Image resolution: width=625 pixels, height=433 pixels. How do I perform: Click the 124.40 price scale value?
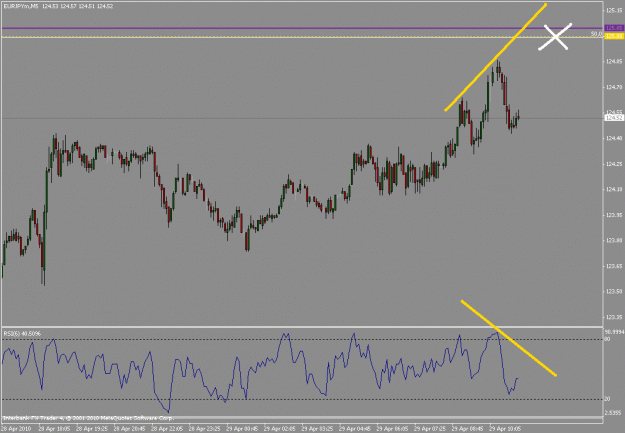point(614,138)
